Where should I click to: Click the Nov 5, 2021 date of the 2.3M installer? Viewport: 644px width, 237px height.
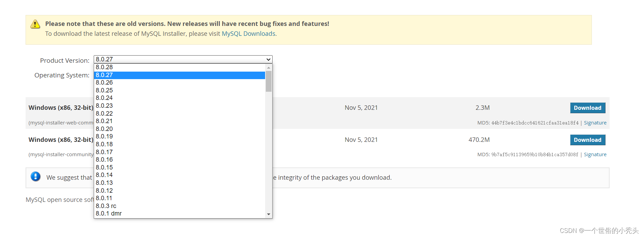(x=361, y=108)
